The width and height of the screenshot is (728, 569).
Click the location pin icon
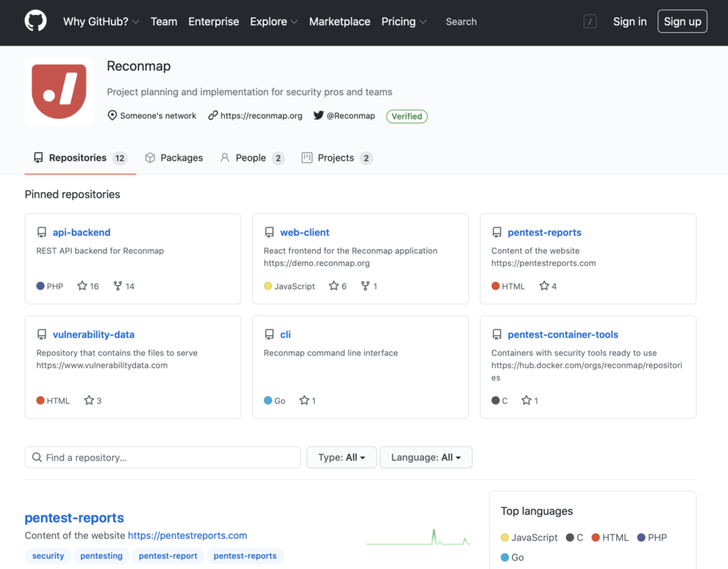coord(112,116)
